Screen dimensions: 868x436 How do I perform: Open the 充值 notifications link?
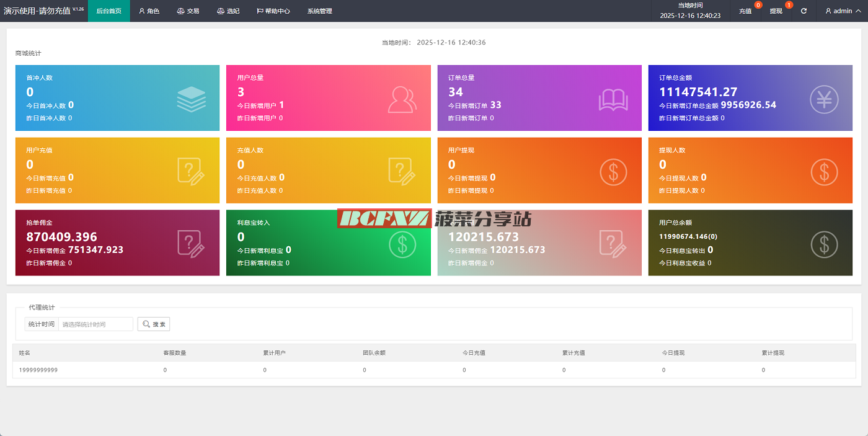click(746, 11)
